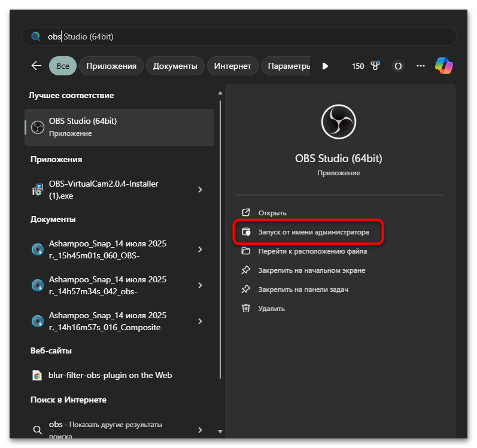Image resolution: width=477 pixels, height=448 pixels.
Task: Select the Все filter tab
Action: point(63,66)
